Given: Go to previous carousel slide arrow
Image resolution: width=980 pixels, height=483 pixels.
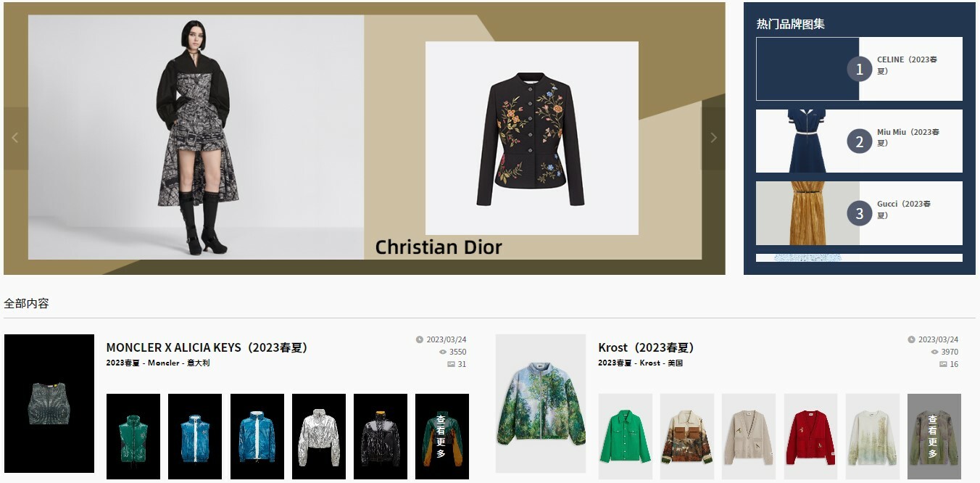Looking at the screenshot, I should tap(15, 138).
